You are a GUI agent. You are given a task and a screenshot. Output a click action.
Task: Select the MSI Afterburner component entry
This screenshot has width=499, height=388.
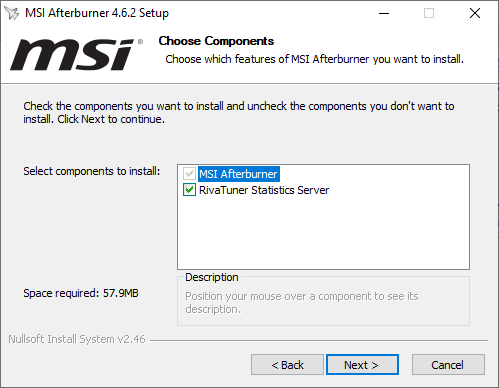[x=238, y=174]
